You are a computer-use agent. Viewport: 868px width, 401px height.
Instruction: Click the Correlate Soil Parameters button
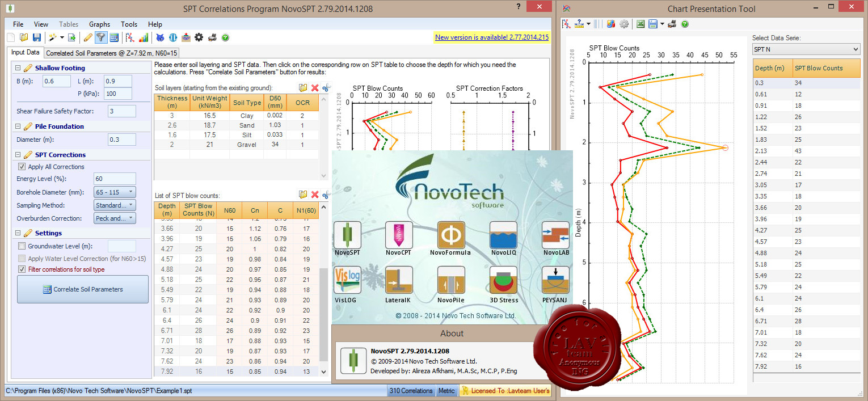pos(83,289)
